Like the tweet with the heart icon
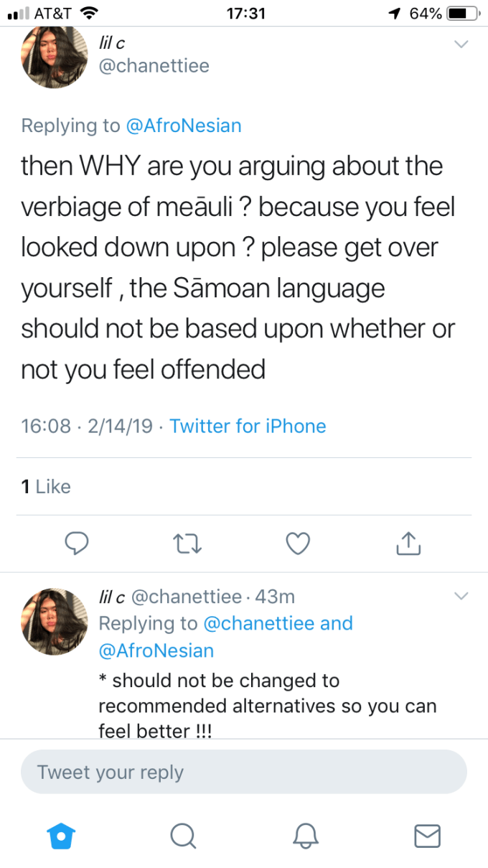This screenshot has width=488, height=868. (x=297, y=545)
